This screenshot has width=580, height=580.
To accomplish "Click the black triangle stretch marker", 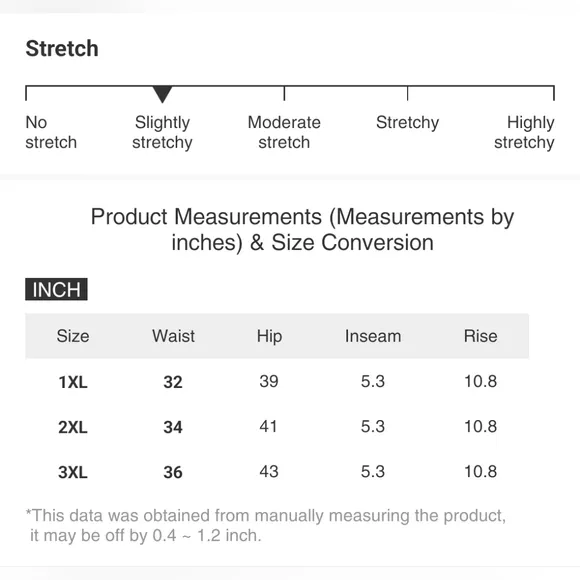I will click(162, 94).
